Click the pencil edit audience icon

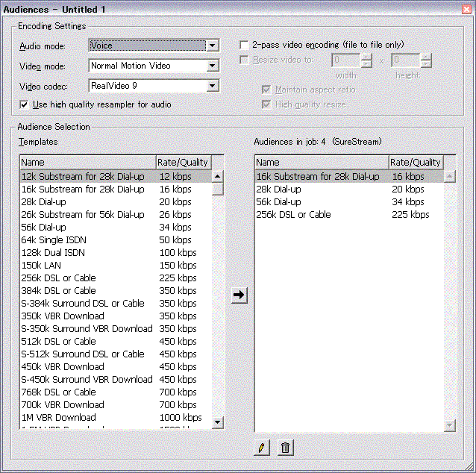point(261,448)
